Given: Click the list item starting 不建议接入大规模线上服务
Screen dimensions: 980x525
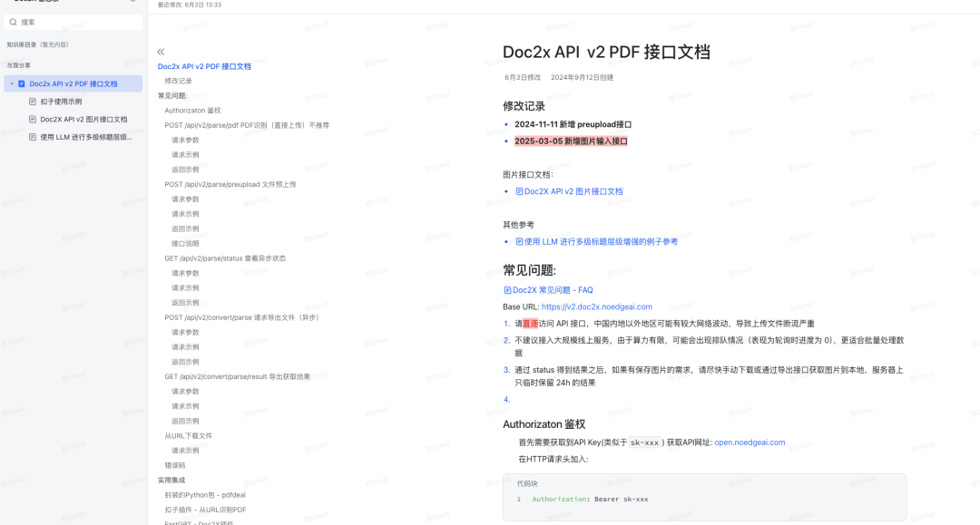Looking at the screenshot, I should pos(710,346).
